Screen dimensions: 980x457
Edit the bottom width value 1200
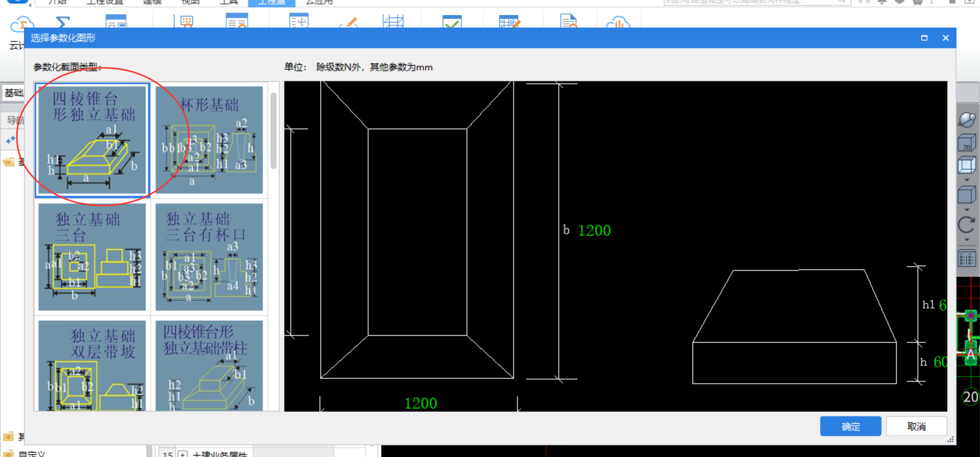click(421, 403)
